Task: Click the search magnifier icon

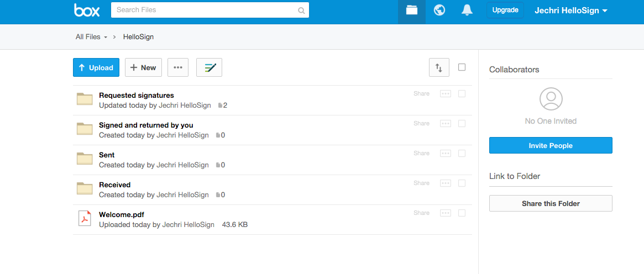Action: pyautogui.click(x=301, y=10)
